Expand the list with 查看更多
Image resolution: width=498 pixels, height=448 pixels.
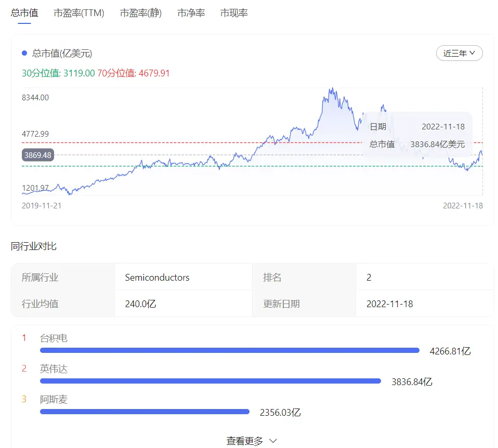(245, 441)
